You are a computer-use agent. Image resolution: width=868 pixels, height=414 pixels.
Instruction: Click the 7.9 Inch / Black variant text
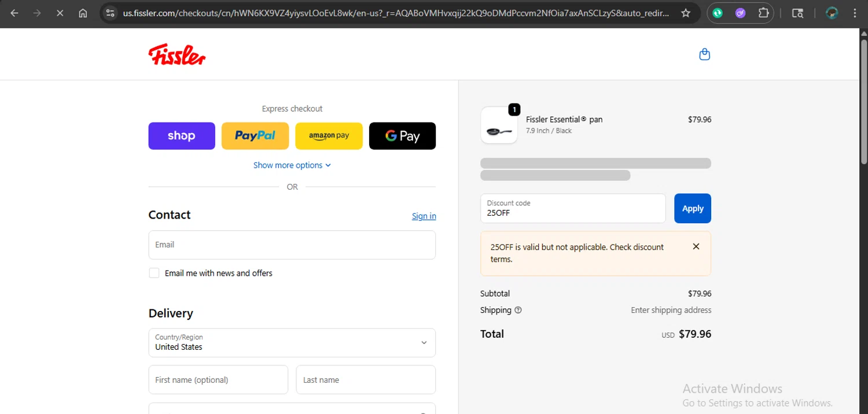(x=549, y=131)
